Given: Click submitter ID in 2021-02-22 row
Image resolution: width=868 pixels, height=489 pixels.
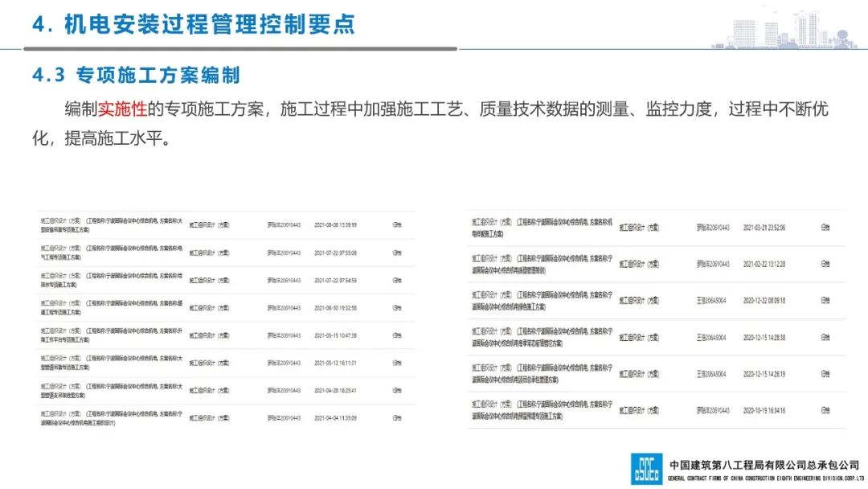Looking at the screenshot, I should pos(713,264).
